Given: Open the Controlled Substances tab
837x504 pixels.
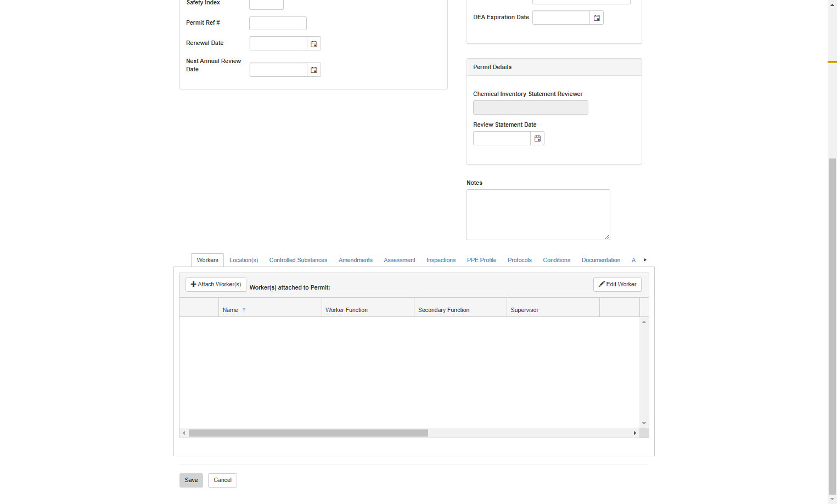Looking at the screenshot, I should pyautogui.click(x=298, y=260).
